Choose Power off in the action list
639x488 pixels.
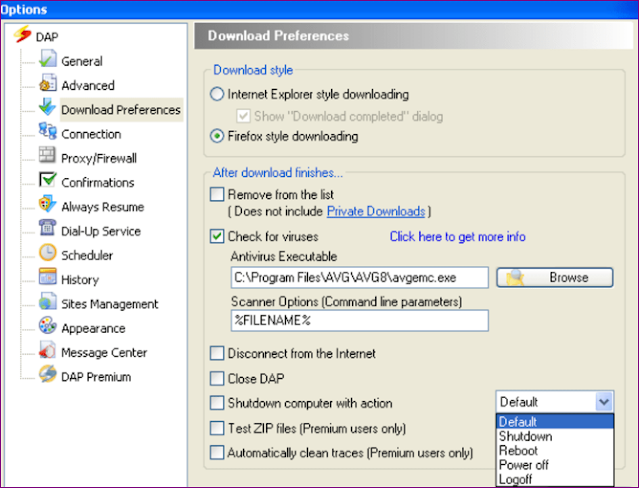(x=555, y=465)
